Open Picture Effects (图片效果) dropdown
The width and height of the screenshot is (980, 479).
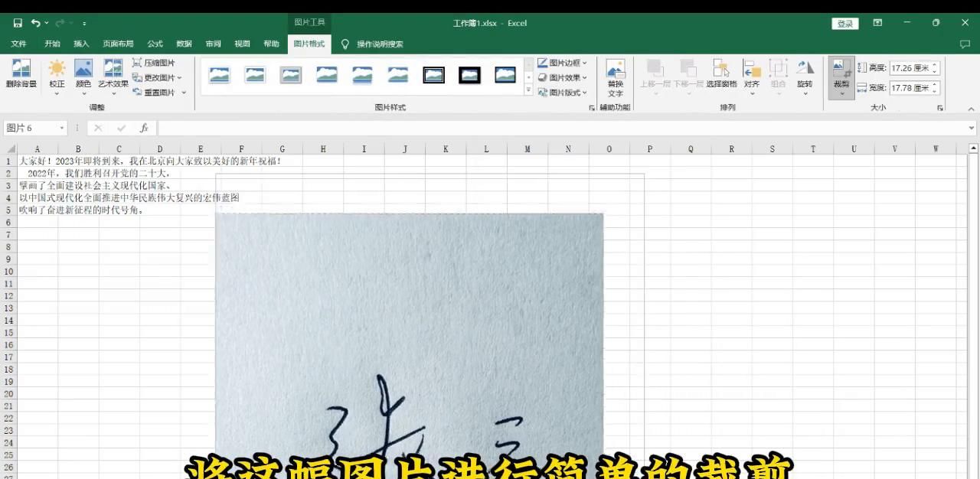coord(562,77)
